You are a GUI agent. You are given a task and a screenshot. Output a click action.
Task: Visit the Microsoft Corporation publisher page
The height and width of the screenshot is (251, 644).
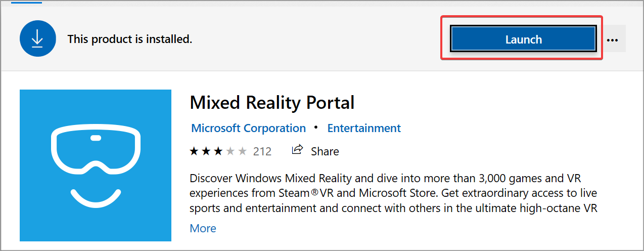point(248,129)
